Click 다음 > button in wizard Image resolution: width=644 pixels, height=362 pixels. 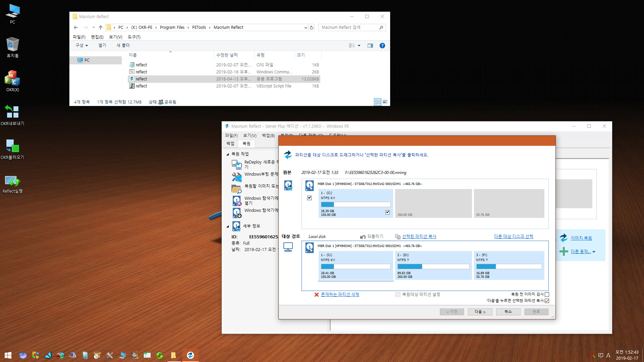(480, 312)
